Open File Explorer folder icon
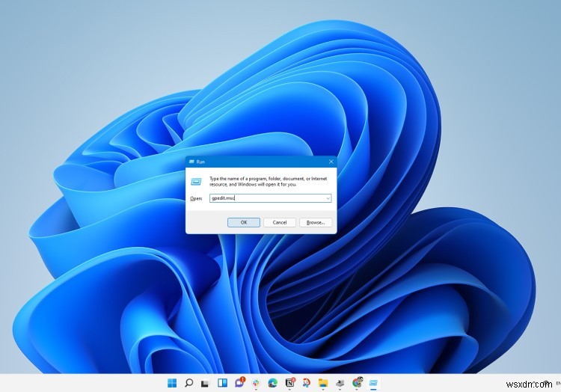 click(323, 383)
